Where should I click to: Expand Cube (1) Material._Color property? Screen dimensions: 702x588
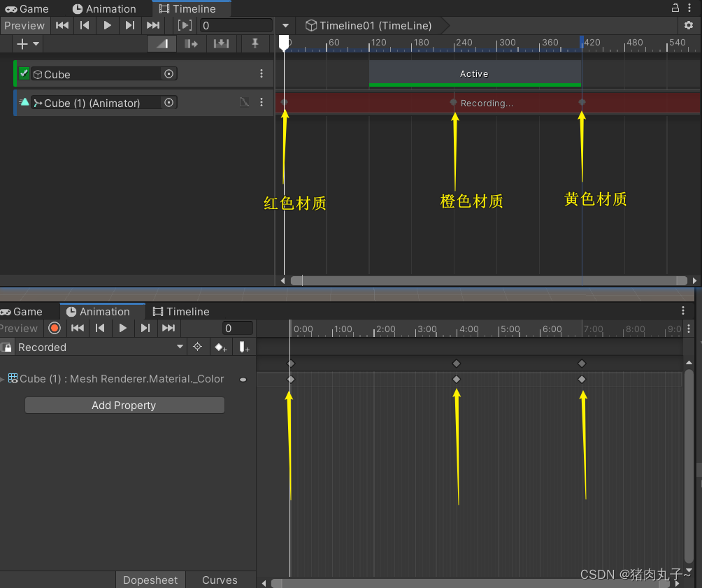(x=2, y=379)
